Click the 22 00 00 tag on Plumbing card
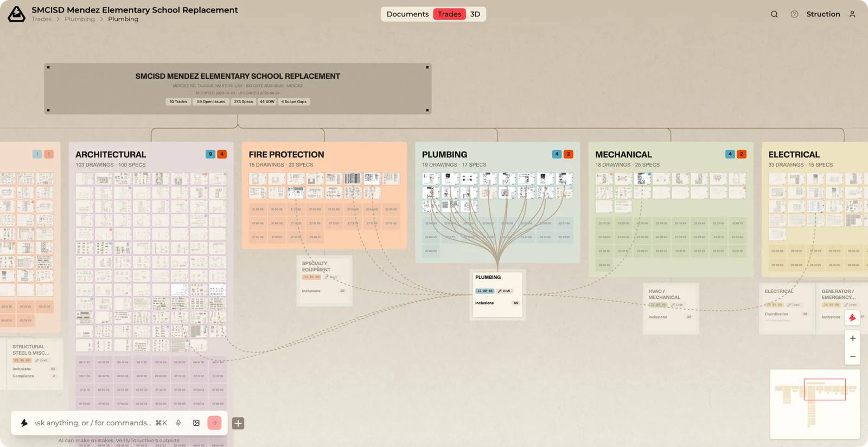The width and height of the screenshot is (868, 447). (x=485, y=291)
